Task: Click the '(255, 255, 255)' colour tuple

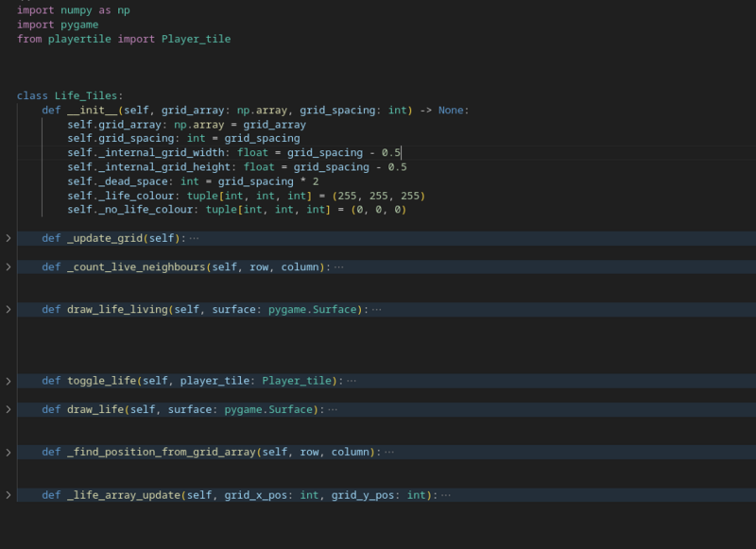Action: [x=379, y=197]
